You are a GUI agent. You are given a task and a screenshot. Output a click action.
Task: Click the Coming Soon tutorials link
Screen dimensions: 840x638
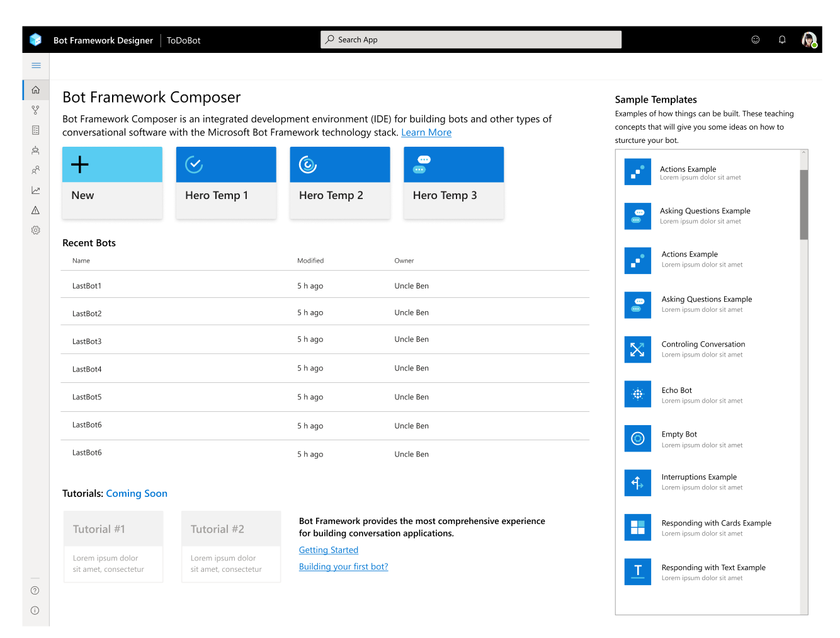point(137,494)
